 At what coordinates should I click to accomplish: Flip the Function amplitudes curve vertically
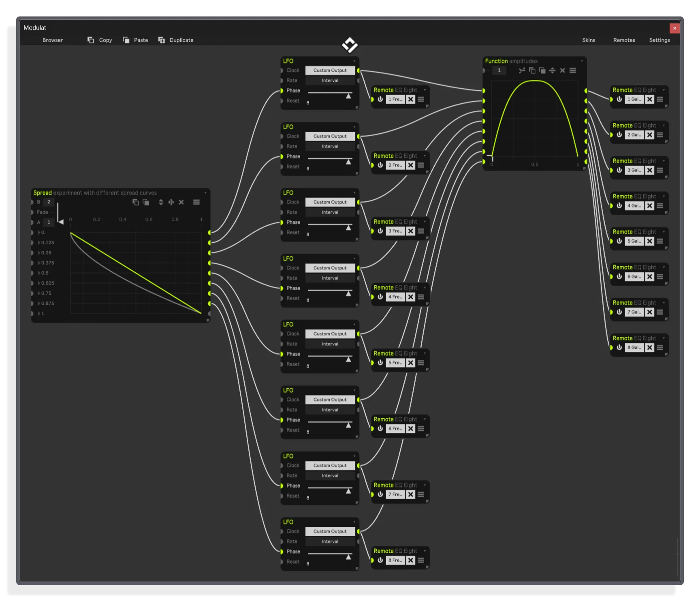pos(553,71)
